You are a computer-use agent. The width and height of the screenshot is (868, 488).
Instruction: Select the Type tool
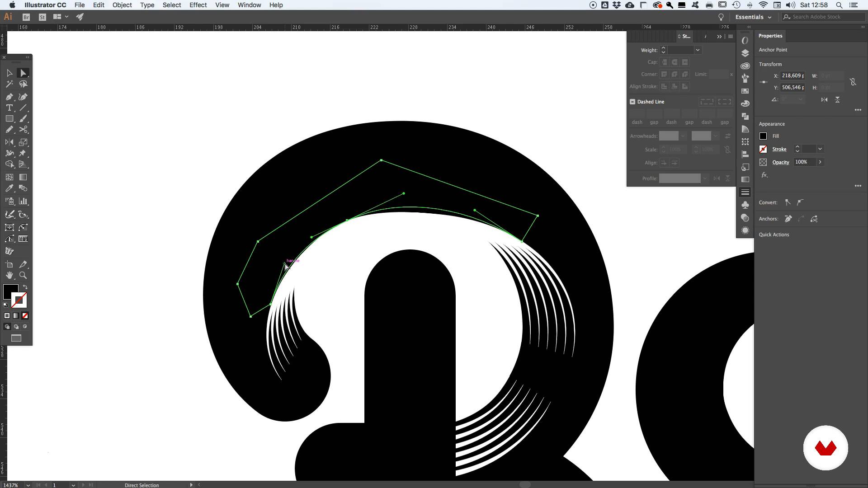pos(9,108)
